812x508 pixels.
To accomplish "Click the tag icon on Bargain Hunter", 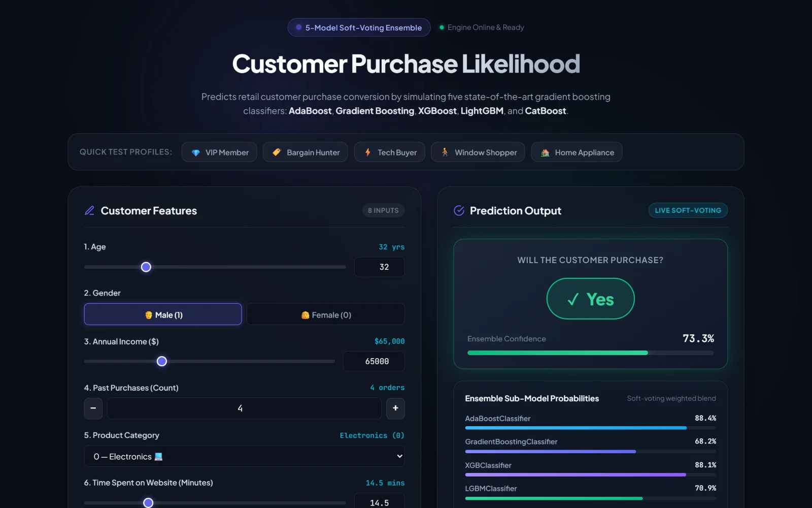I will [x=277, y=152].
